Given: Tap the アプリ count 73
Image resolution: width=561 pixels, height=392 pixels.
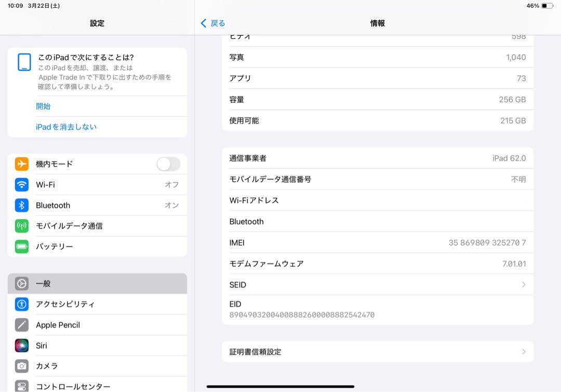Looking at the screenshot, I should [522, 78].
